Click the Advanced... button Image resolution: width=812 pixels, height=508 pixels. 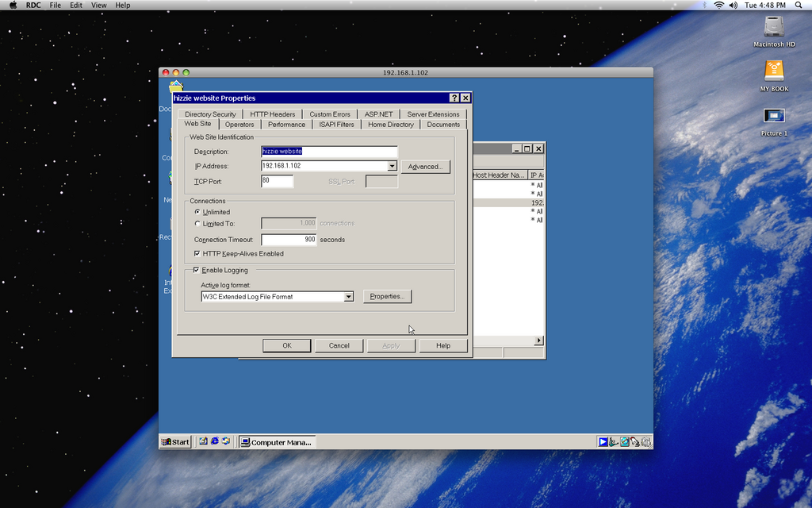pos(426,167)
